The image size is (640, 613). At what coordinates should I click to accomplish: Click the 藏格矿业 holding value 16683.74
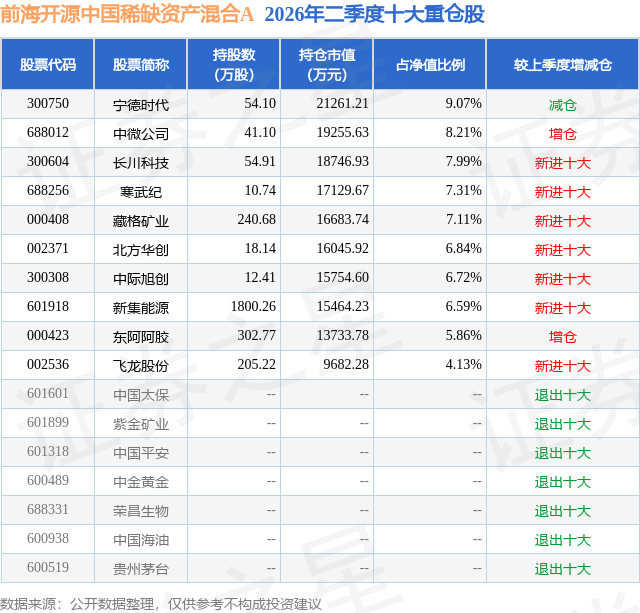(342, 220)
